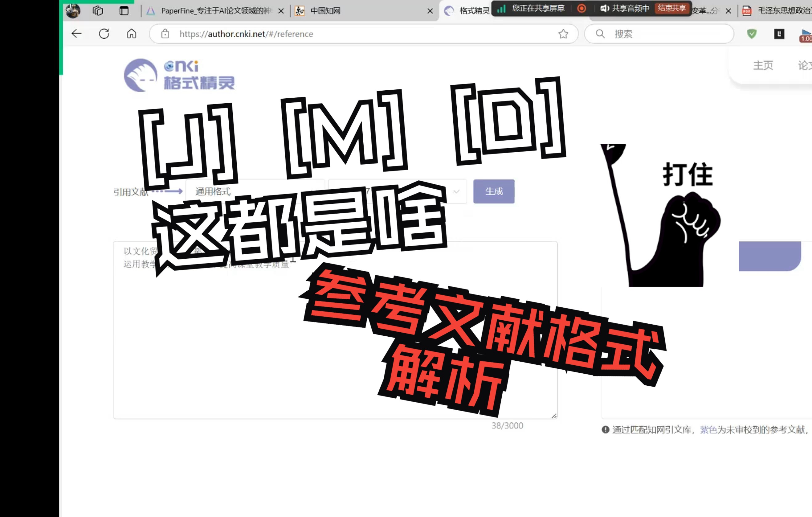
Task: Open the green shield extension icon
Action: pyautogui.click(x=752, y=33)
